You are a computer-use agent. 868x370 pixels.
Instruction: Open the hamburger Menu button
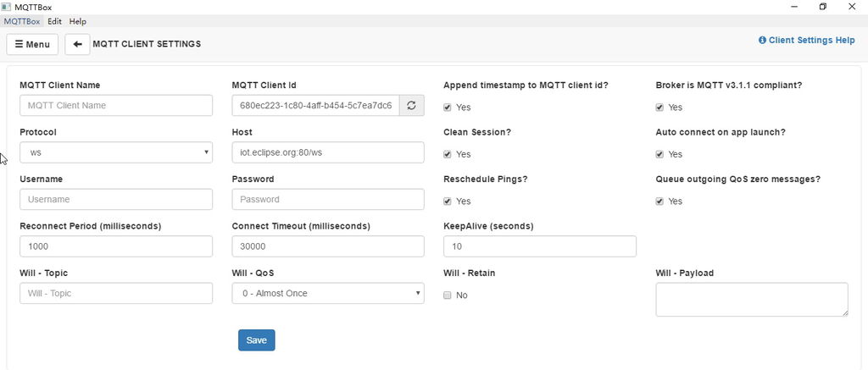32,44
